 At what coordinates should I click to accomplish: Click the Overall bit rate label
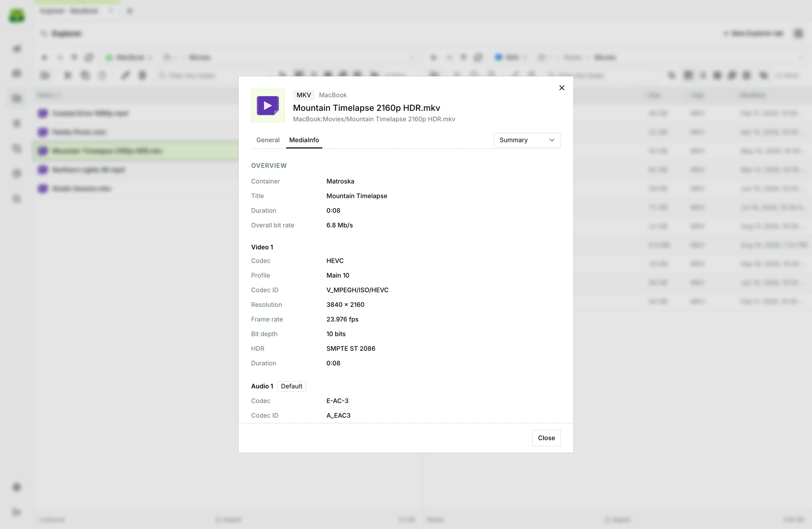pos(273,225)
